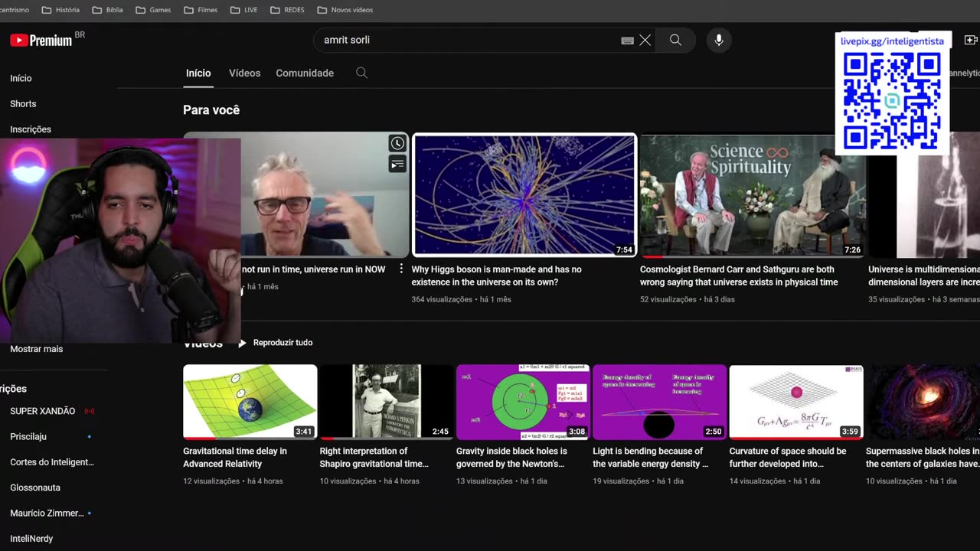Screen dimensions: 980x551
Task: Click '364 visualizações • há 1 mês' text
Action: point(461,299)
